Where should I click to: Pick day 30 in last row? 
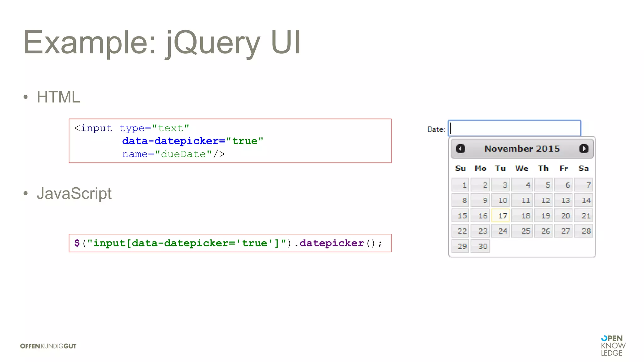(x=480, y=246)
